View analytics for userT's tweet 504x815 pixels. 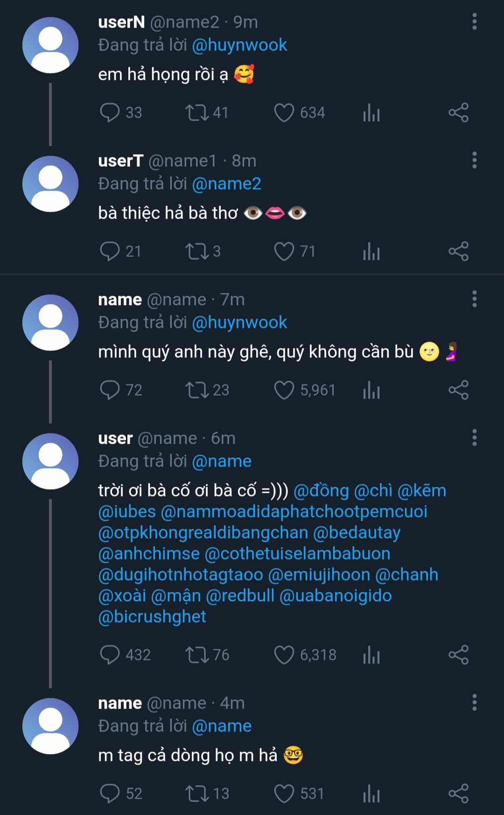[371, 251]
